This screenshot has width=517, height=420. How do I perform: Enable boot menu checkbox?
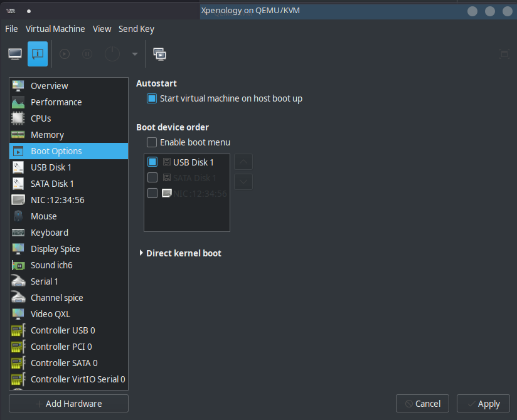(152, 142)
